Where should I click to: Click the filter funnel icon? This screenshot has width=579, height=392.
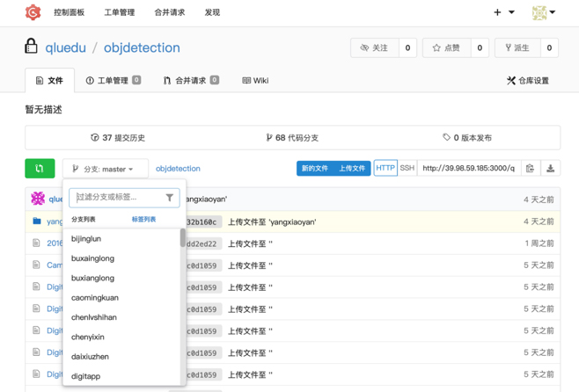[170, 198]
